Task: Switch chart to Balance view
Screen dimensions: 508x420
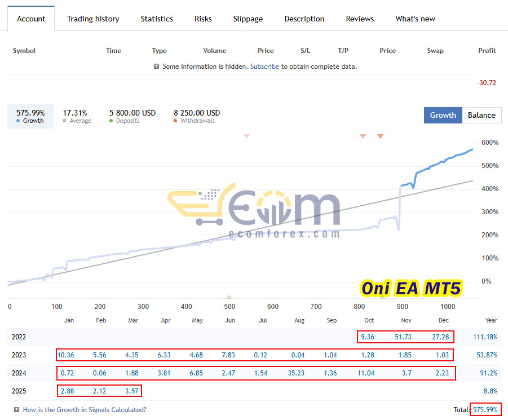Action: point(482,115)
